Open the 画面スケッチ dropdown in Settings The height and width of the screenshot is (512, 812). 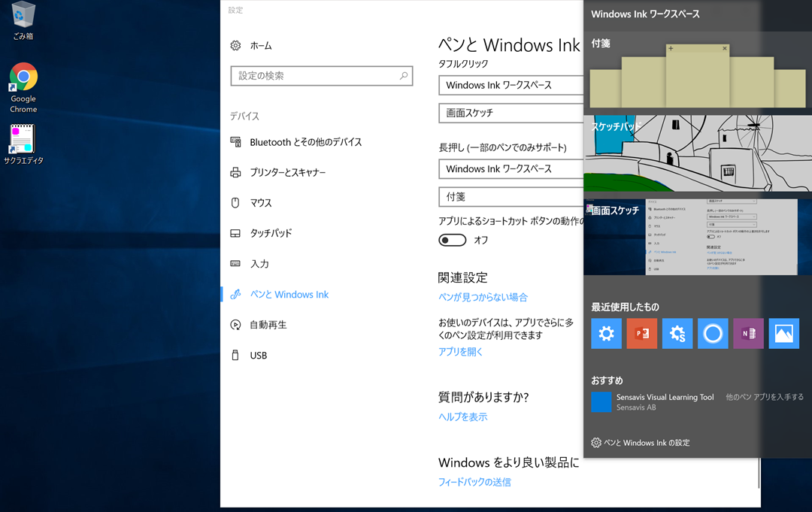point(511,114)
